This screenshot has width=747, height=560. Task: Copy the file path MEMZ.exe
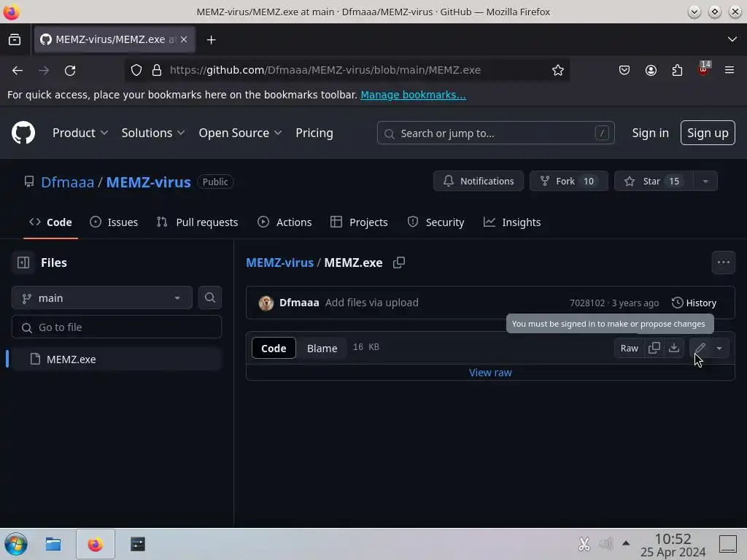(x=399, y=262)
